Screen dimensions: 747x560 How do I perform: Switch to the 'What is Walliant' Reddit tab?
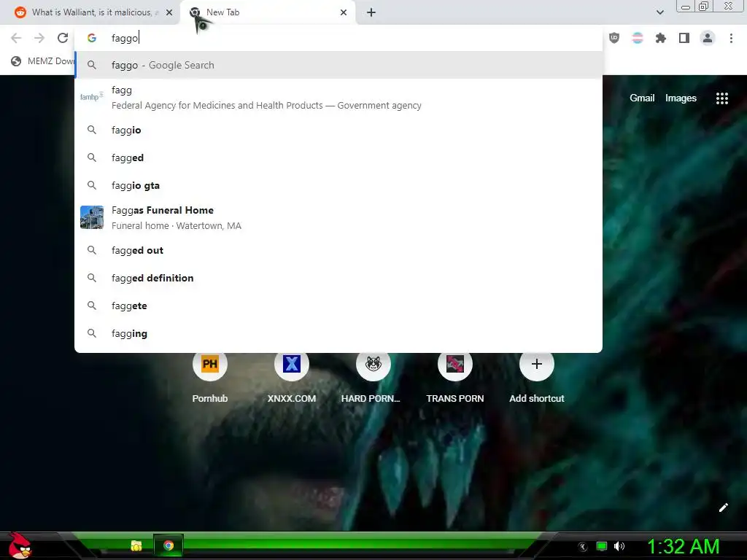click(90, 12)
